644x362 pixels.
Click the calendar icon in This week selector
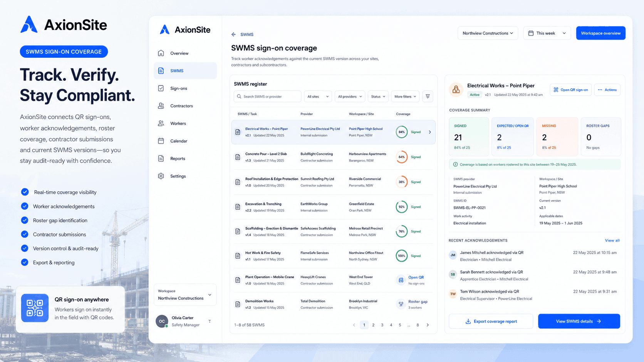coord(531,33)
